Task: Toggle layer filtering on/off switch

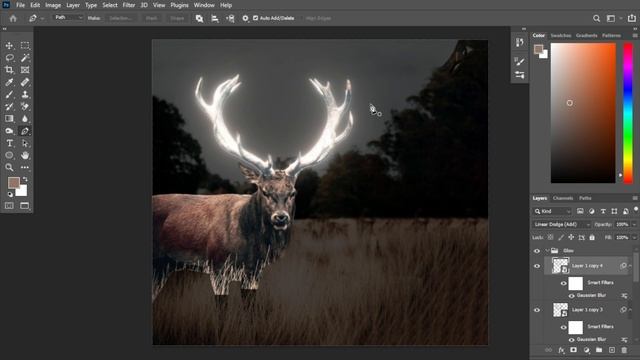Action: 636,209
